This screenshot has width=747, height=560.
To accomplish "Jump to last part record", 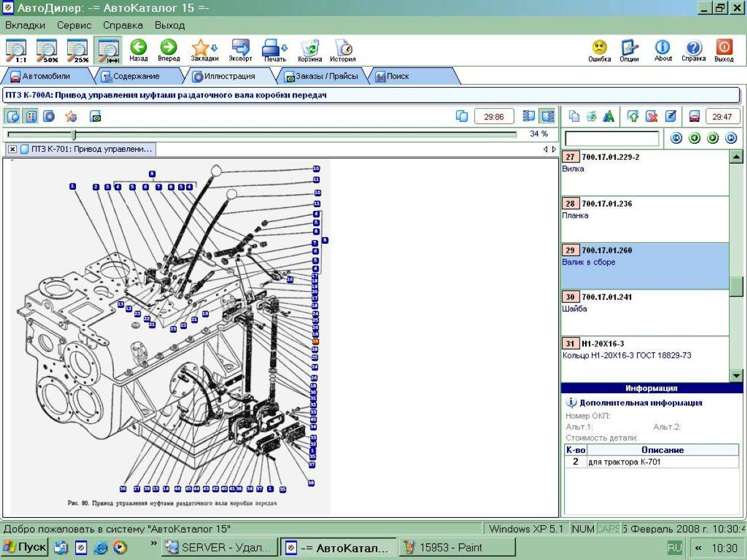I will click(731, 138).
